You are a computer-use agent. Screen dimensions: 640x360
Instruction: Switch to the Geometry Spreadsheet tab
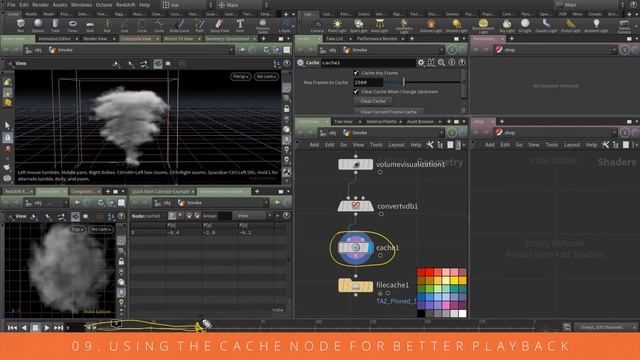(227, 39)
